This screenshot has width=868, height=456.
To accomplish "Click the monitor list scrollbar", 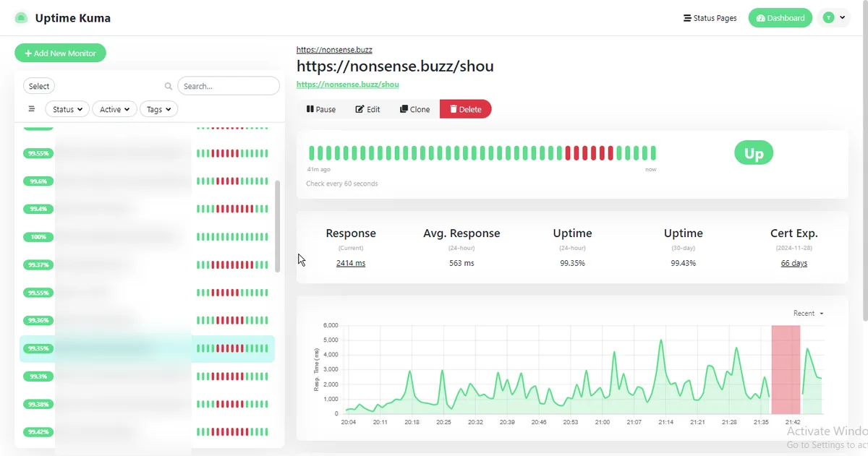I will click(276, 225).
